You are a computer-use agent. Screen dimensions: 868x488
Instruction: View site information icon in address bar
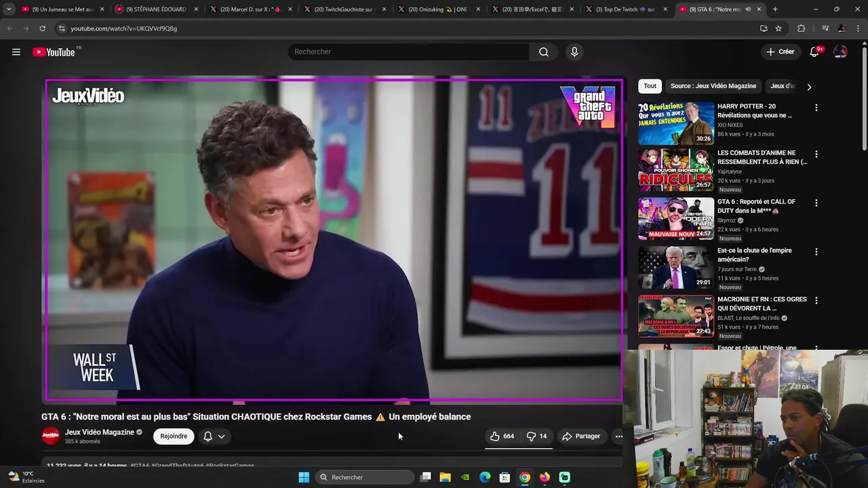[x=62, y=28]
